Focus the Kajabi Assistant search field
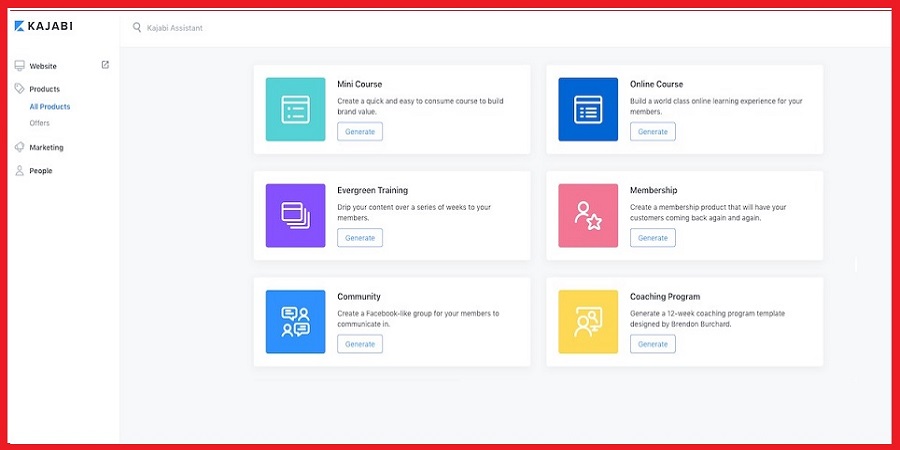Image resolution: width=900 pixels, height=450 pixels. (174, 28)
